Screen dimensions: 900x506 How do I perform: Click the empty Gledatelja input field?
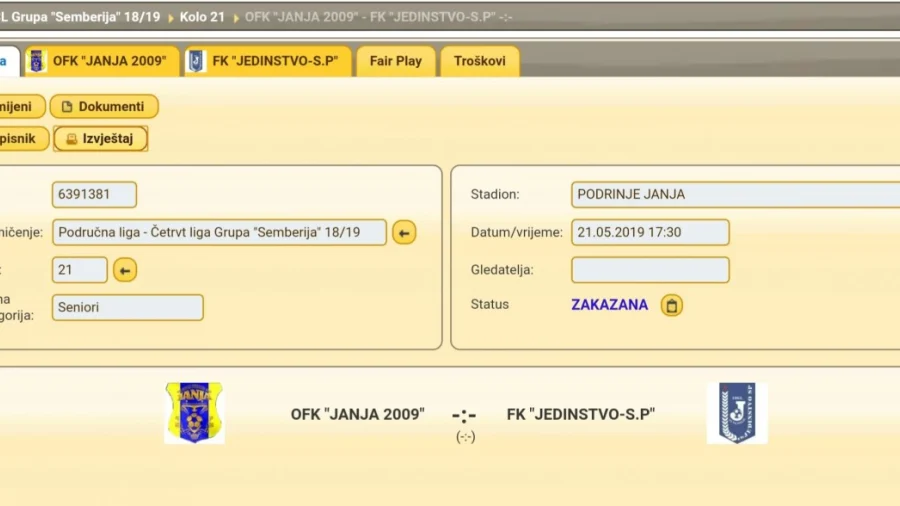(x=650, y=270)
